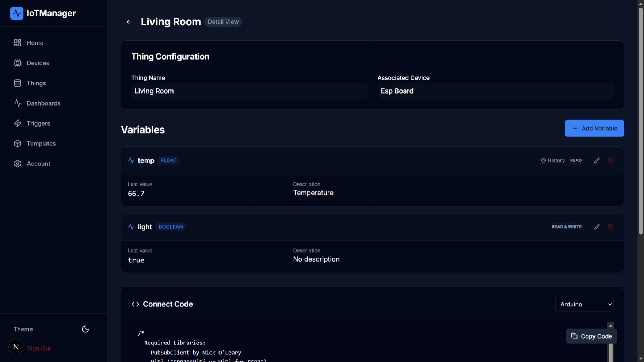Add a new variable
The width and height of the screenshot is (644, 362).
pos(594,128)
